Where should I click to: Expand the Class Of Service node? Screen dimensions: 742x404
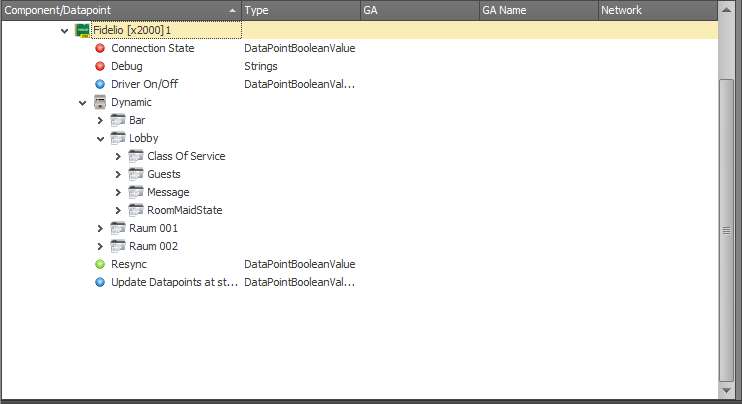118,156
